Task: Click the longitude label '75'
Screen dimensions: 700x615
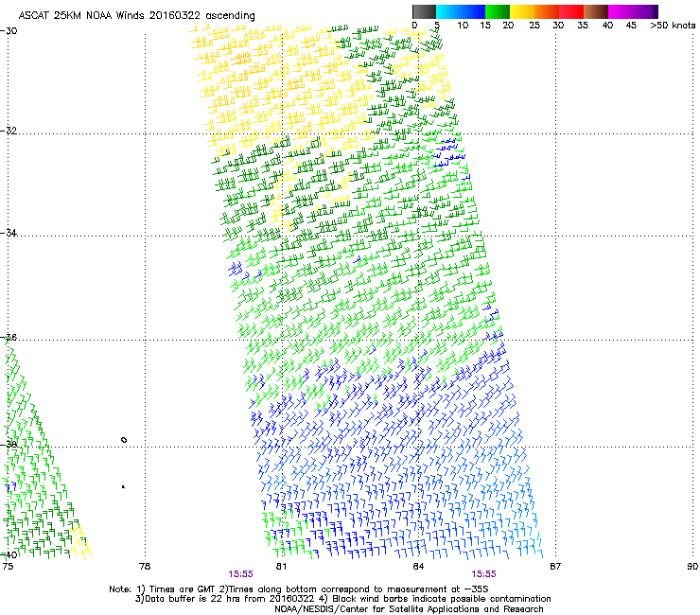Action: pos(8,567)
